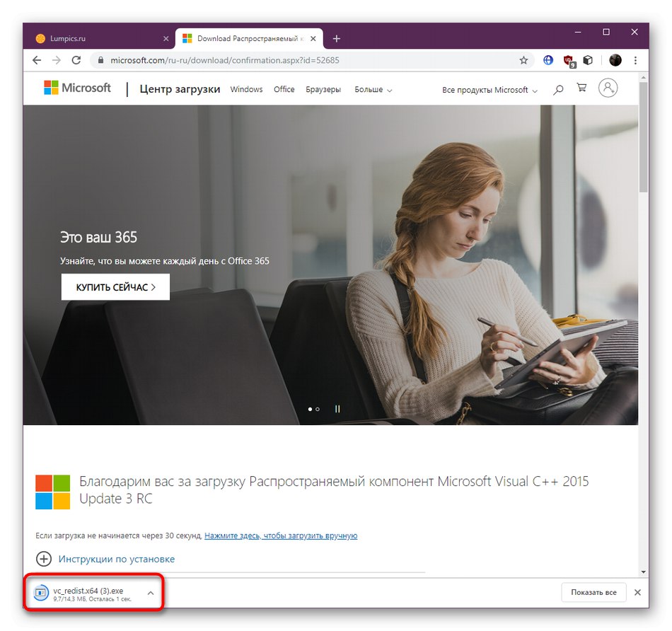
Task: Open the Браузеры menu item
Action: click(x=323, y=90)
